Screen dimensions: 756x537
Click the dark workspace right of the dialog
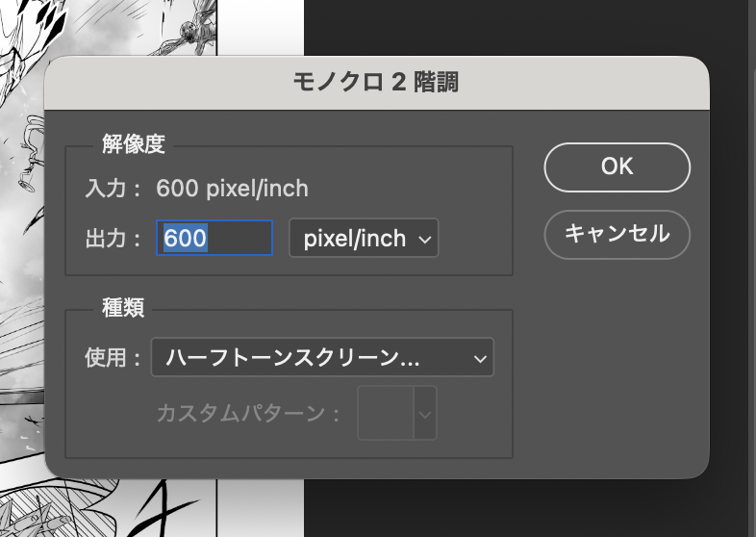(x=733, y=289)
